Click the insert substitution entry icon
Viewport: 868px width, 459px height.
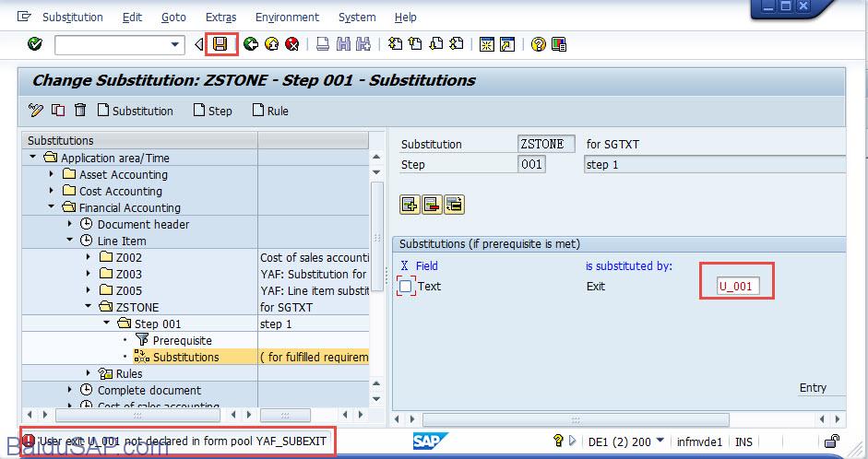pyautogui.click(x=410, y=205)
